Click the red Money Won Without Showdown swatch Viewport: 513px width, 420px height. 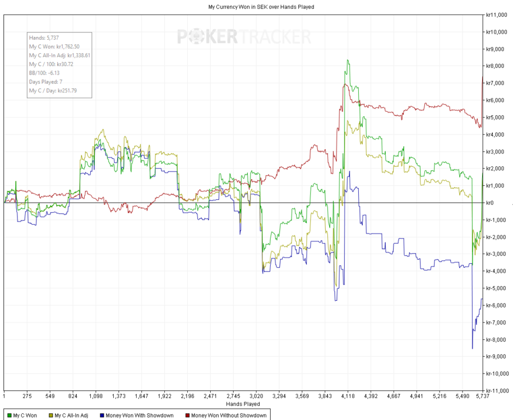coord(187,416)
